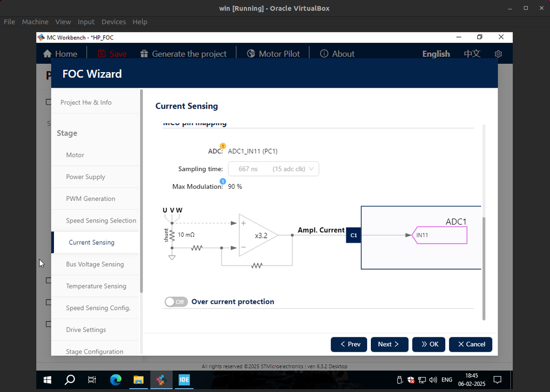The height and width of the screenshot is (392, 550).
Task: Launch Microsoft Edge from the taskbar
Action: 115,380
